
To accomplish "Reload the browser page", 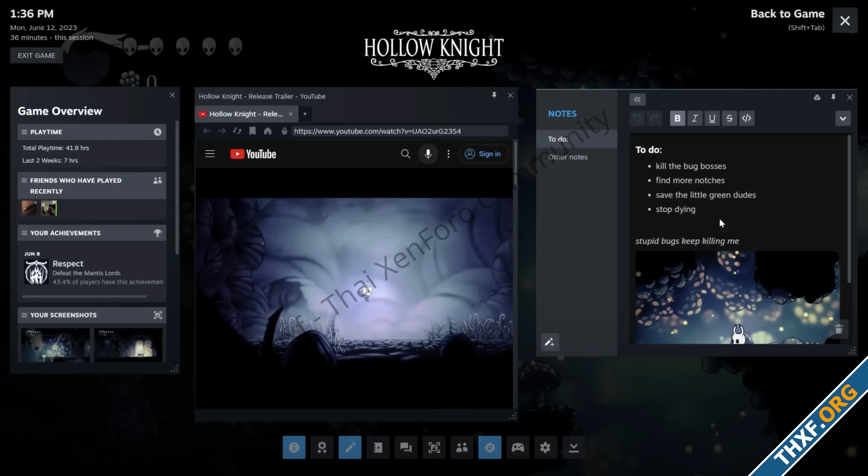I will (x=237, y=131).
